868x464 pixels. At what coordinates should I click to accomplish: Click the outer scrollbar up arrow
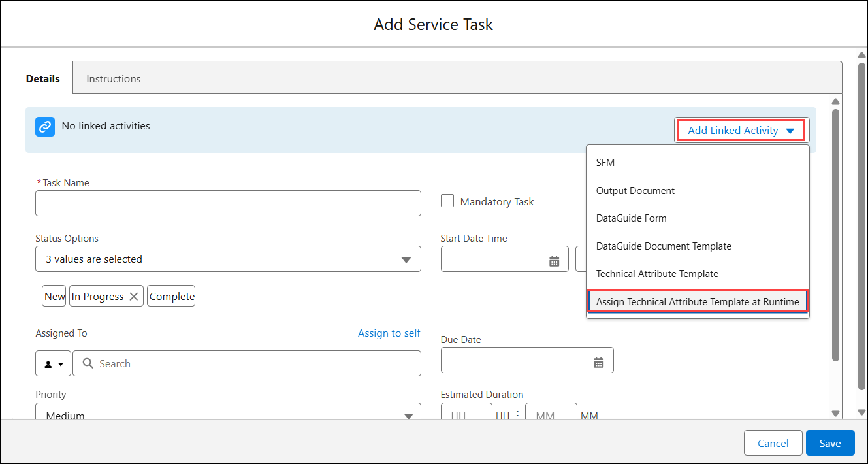861,56
